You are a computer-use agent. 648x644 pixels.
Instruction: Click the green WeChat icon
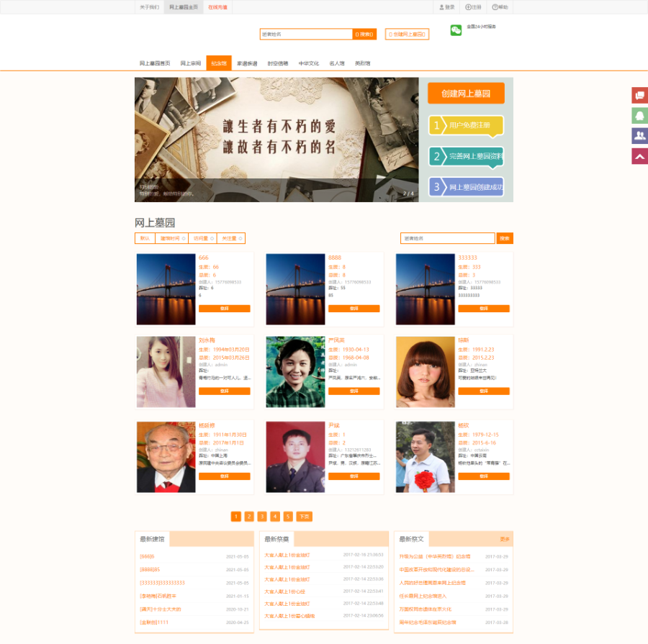[456, 30]
